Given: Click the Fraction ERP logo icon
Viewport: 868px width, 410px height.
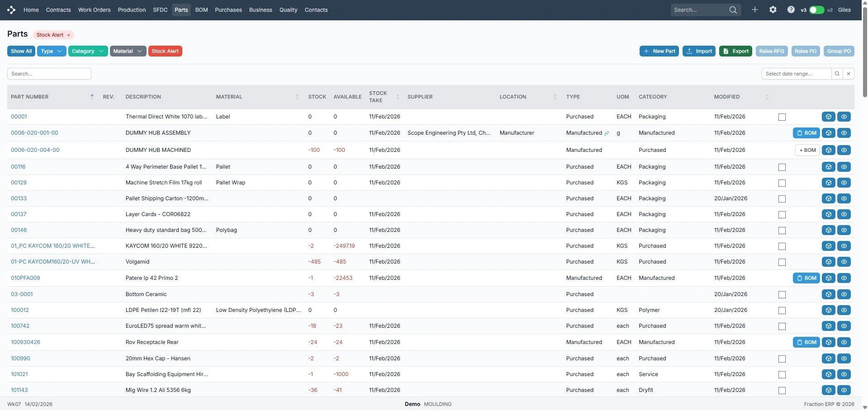Looking at the screenshot, I should 11,9.
